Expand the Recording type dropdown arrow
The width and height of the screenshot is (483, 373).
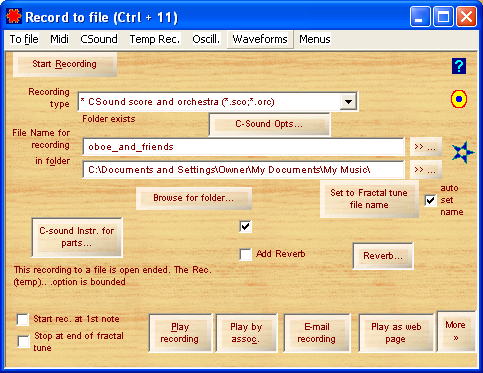click(348, 101)
